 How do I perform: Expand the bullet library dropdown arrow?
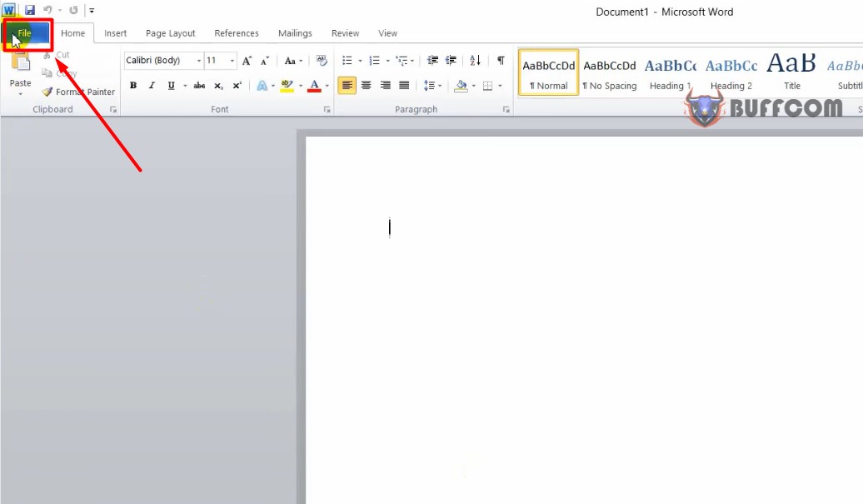point(360,61)
